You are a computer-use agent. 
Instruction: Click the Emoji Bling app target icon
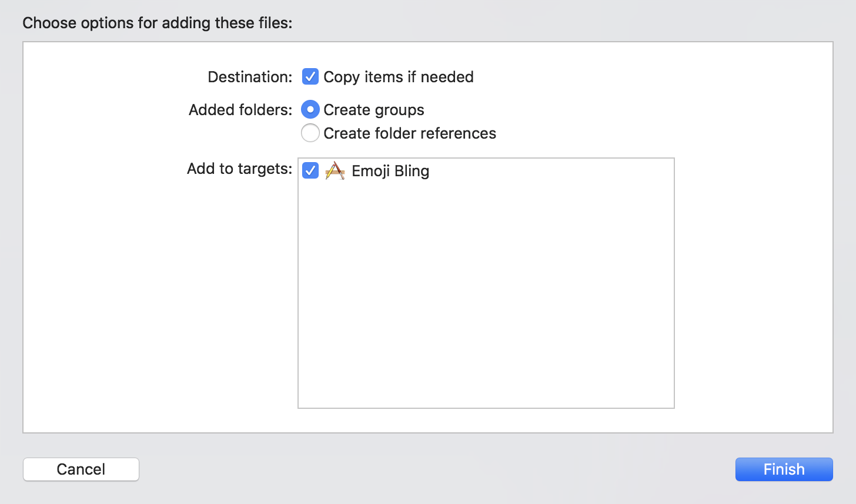pyautogui.click(x=335, y=171)
